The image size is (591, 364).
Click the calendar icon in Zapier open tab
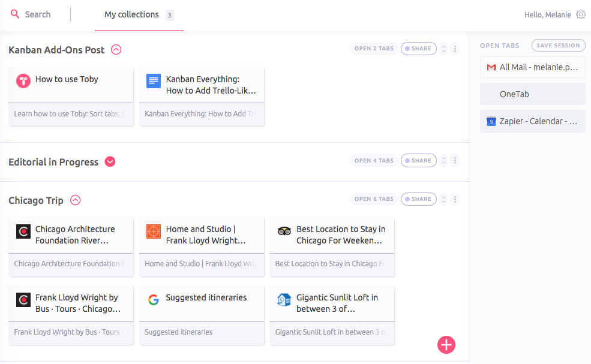tap(491, 121)
